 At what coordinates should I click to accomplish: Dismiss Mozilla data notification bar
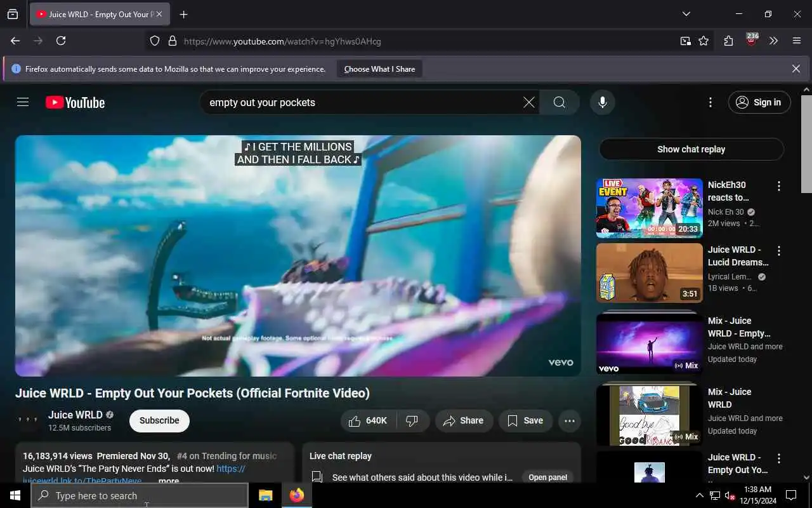796,69
